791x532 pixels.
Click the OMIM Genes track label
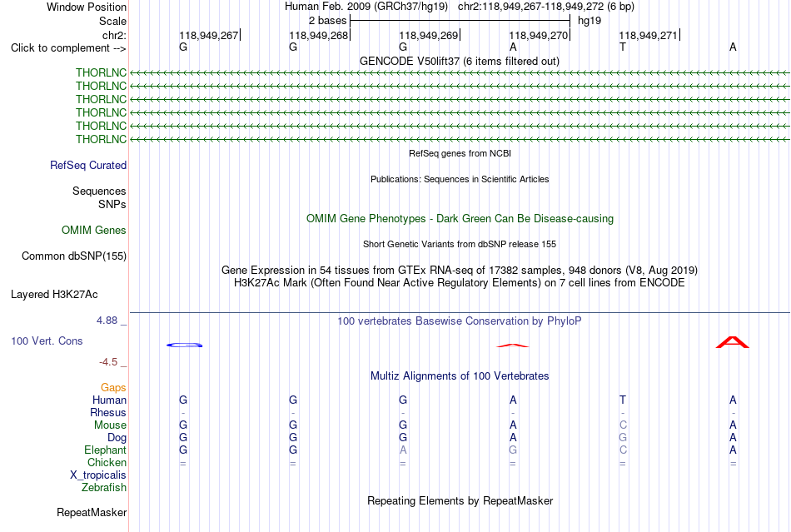click(94, 231)
